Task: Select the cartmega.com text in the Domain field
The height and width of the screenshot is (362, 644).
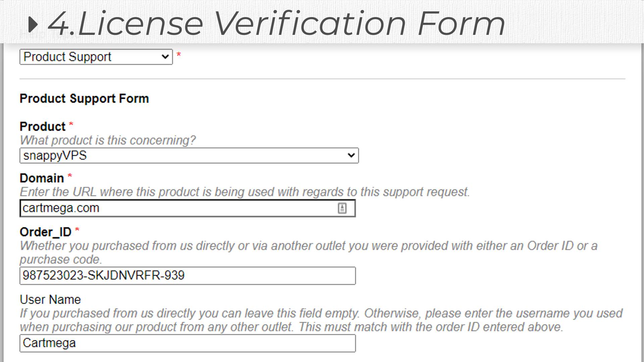Action: pos(61,208)
